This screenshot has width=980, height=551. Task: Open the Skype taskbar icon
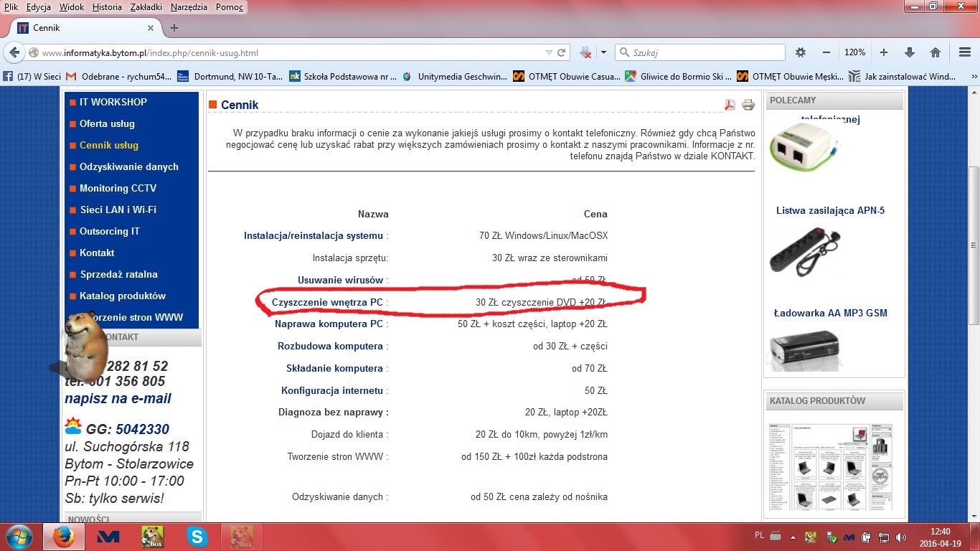pyautogui.click(x=196, y=537)
